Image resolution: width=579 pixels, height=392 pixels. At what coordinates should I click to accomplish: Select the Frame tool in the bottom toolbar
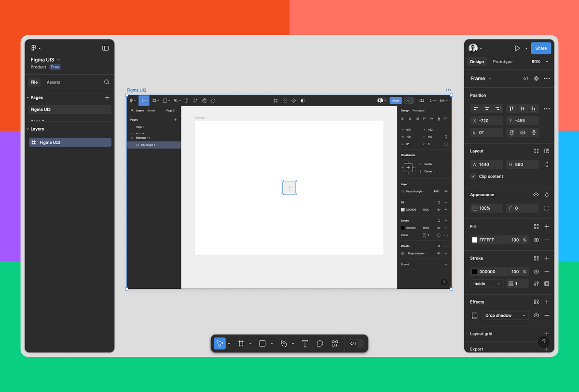(241, 343)
